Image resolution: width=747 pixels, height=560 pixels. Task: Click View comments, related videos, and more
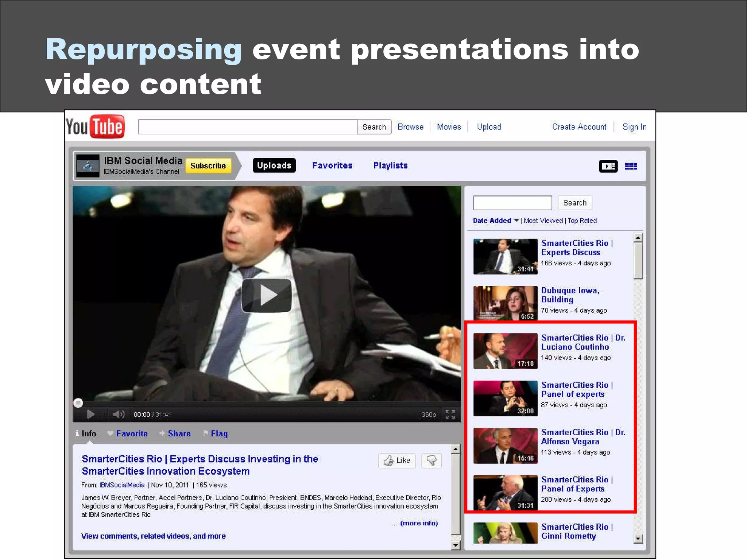tap(154, 536)
